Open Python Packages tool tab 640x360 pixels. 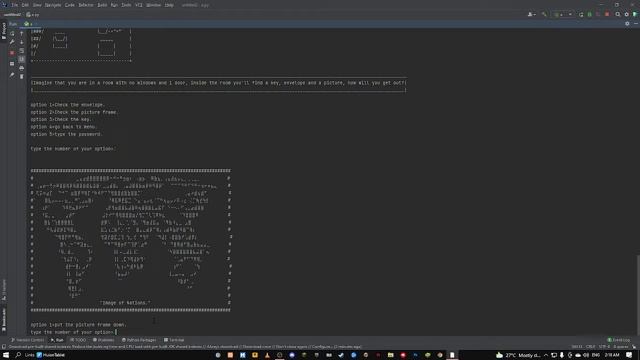pos(139,340)
